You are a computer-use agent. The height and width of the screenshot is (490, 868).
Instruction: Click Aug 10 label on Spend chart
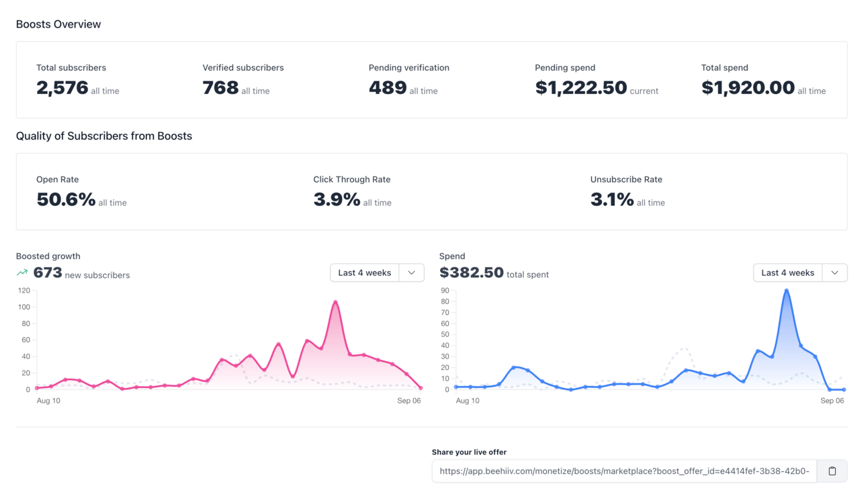(468, 401)
